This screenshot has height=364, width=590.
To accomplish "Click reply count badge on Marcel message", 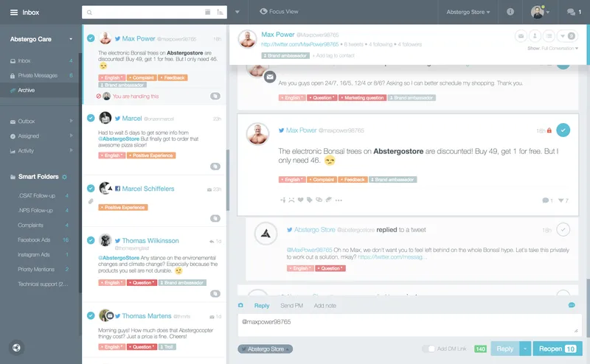I will click(x=215, y=167).
